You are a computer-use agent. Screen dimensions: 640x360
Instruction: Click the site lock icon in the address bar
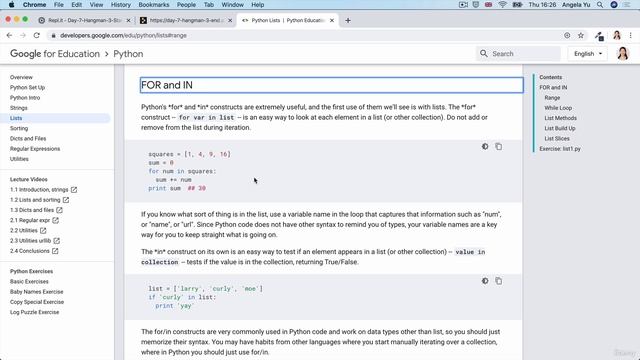click(x=53, y=36)
